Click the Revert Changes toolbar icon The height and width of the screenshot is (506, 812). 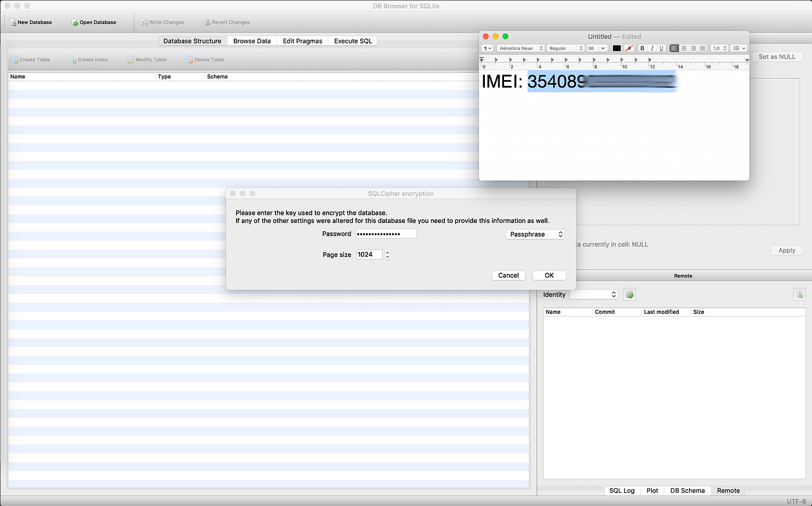[x=206, y=23]
